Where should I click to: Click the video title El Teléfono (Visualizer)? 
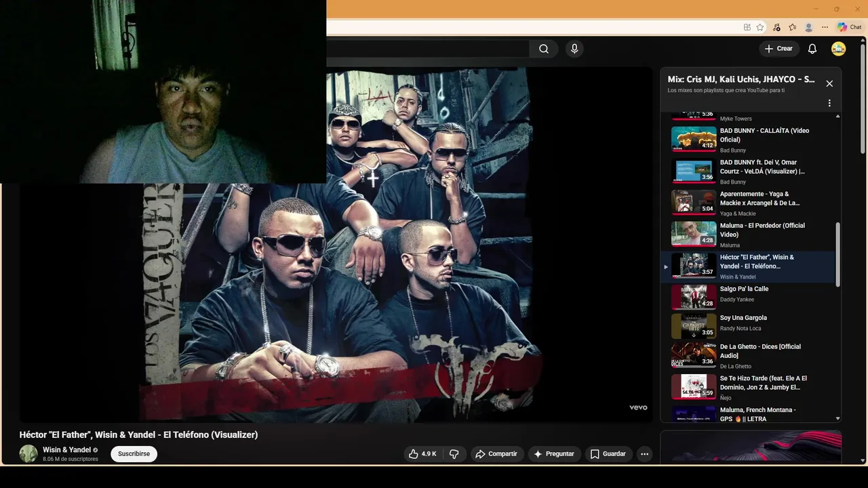click(138, 434)
